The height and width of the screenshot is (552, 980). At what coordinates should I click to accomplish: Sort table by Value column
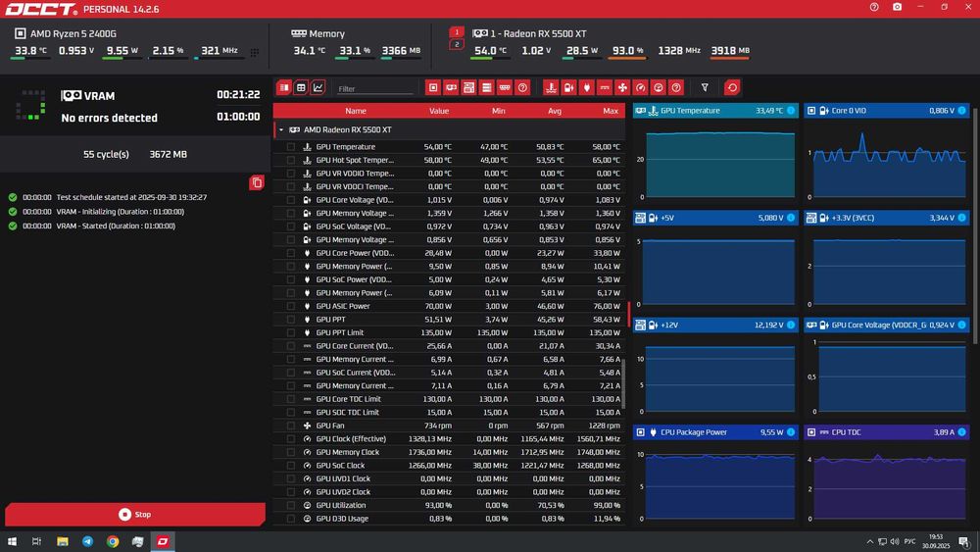pyautogui.click(x=439, y=111)
